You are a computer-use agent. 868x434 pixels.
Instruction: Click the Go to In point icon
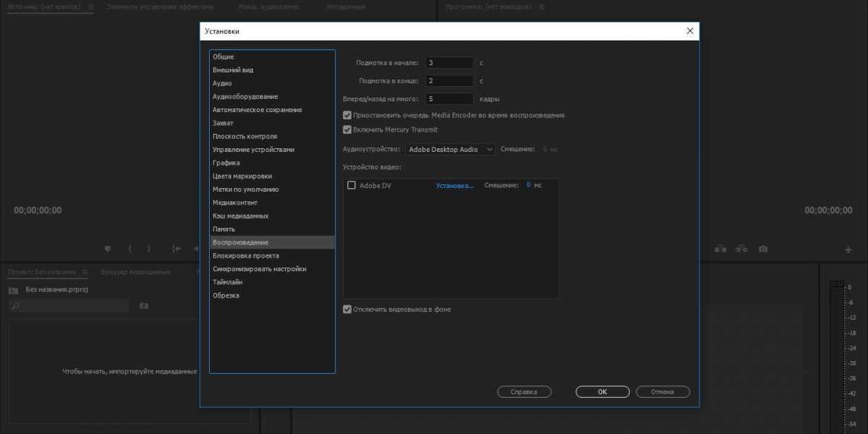176,249
